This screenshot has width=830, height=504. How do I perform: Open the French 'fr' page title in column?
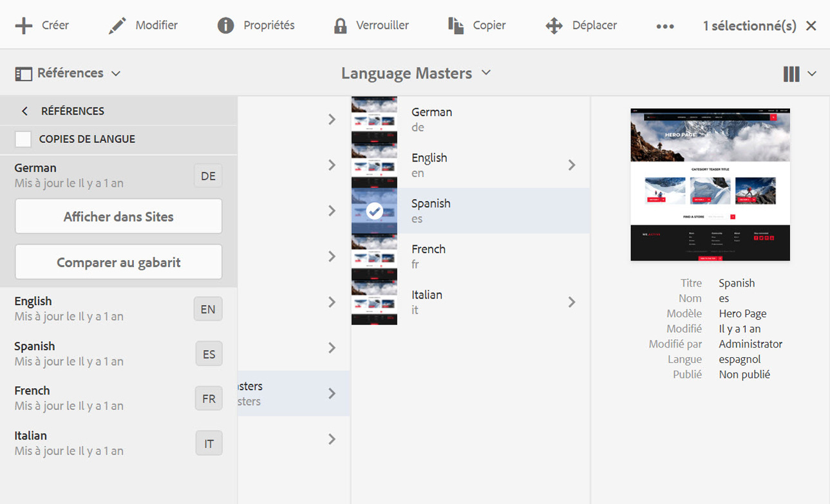click(428, 249)
